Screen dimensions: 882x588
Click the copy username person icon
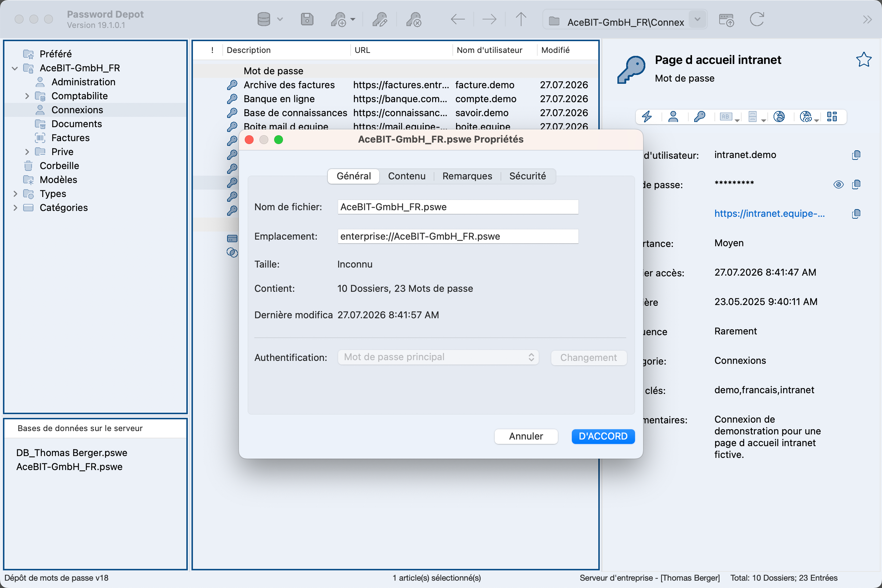(x=673, y=116)
